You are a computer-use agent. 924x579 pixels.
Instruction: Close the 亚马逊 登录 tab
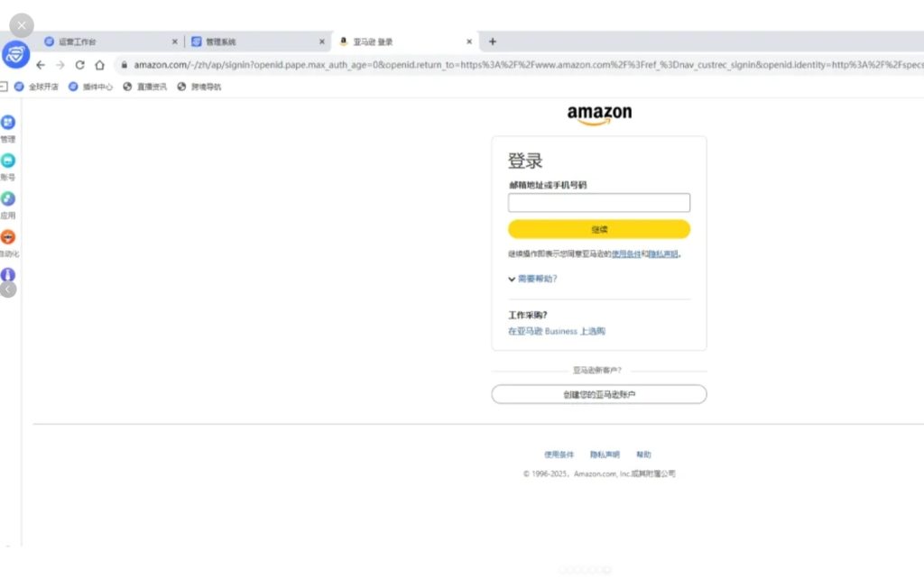pyautogui.click(x=469, y=41)
